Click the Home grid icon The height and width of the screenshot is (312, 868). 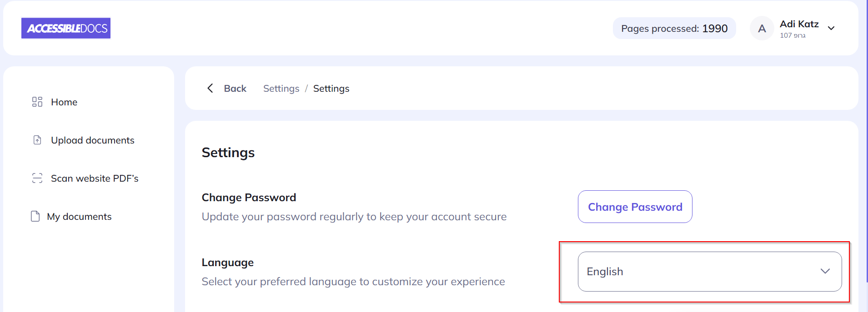point(37,102)
